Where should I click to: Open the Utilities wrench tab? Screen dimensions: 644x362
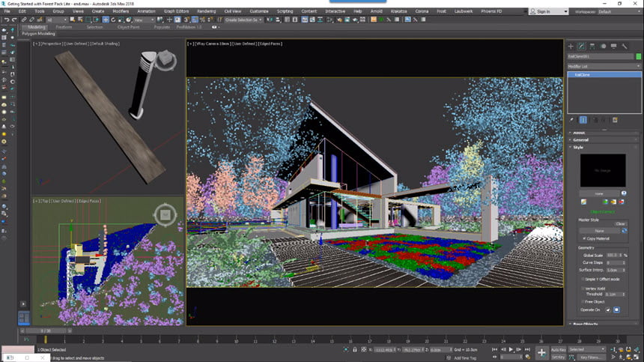[625, 46]
